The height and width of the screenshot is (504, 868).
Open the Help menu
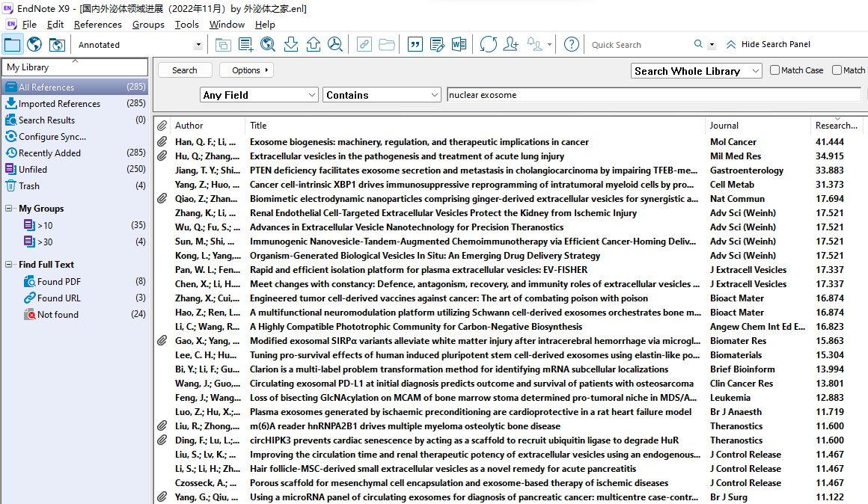coord(265,25)
